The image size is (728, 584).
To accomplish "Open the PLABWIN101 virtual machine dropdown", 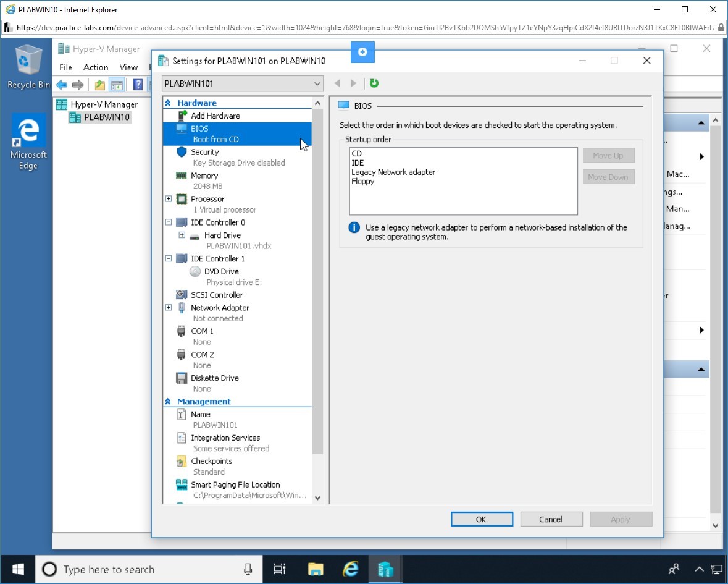I will (x=242, y=83).
